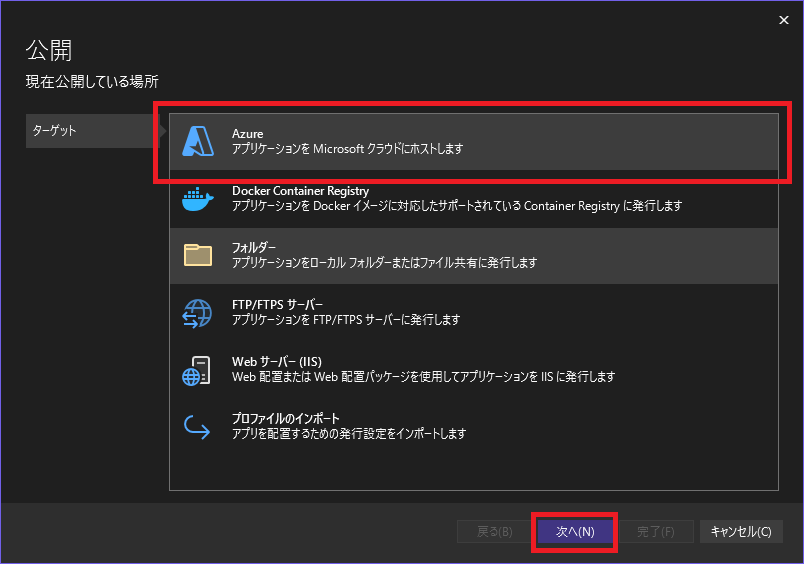Open the ターゲット step tab
804x564 pixels.
[93, 131]
